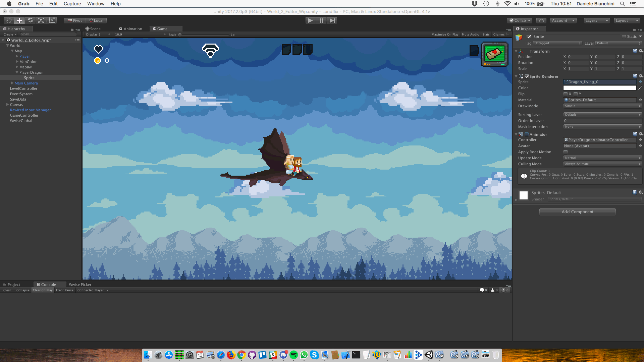The width and height of the screenshot is (644, 362).
Task: Click console error count icon
Action: click(505, 290)
